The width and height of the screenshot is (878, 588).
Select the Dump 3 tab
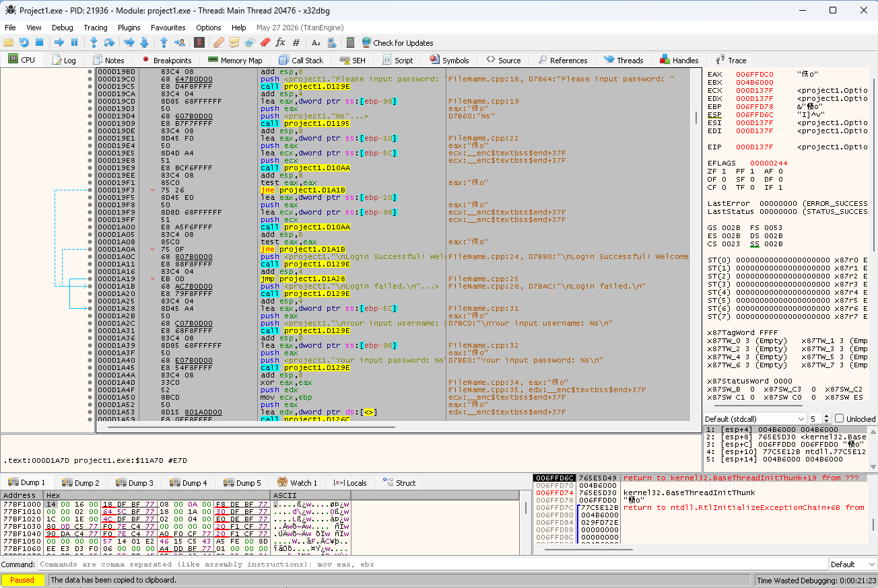135,482
